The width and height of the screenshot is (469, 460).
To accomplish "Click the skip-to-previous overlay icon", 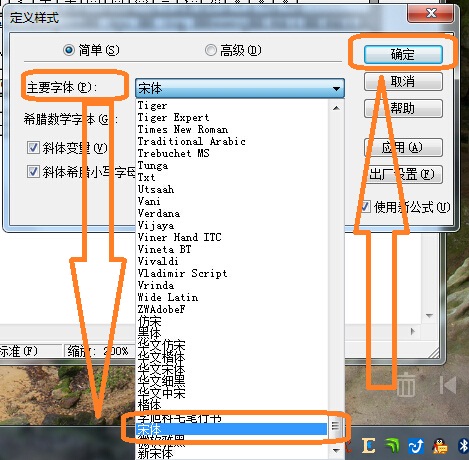I will tap(448, 385).
